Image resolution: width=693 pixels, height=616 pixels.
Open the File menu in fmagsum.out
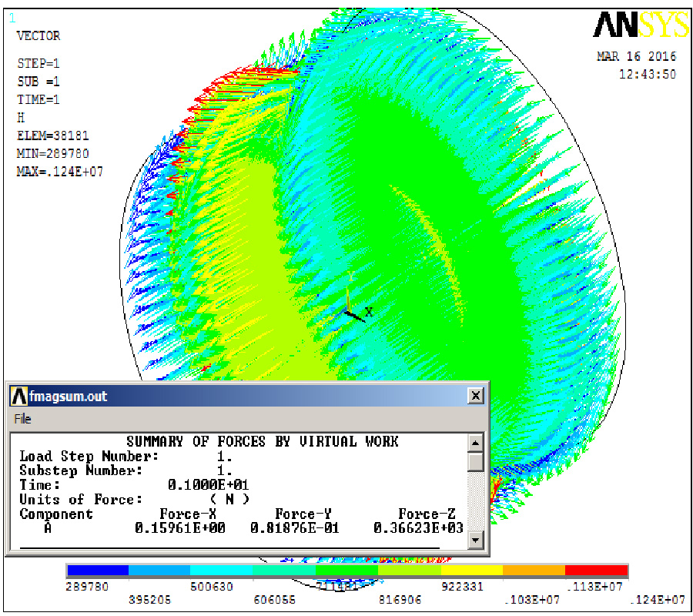[x=23, y=419]
